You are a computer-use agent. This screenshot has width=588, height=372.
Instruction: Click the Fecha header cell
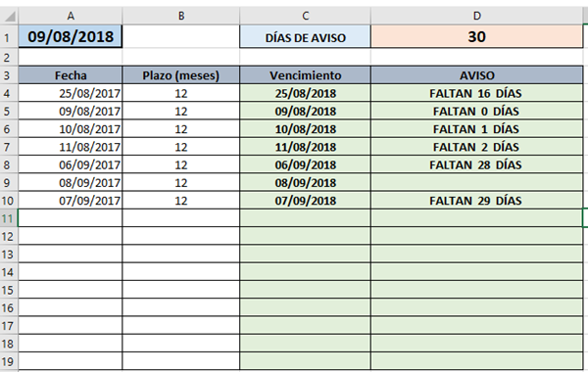tap(71, 75)
